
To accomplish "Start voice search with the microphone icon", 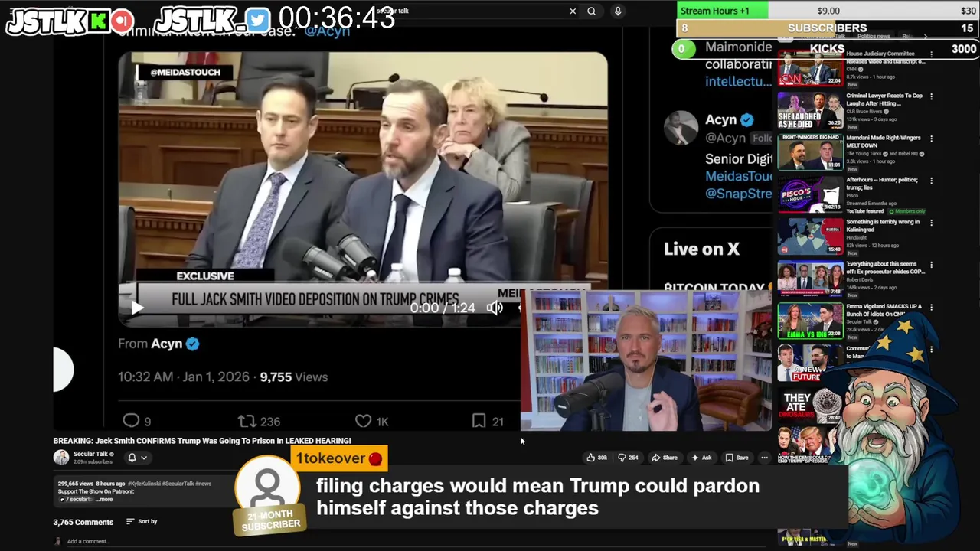I will click(618, 11).
